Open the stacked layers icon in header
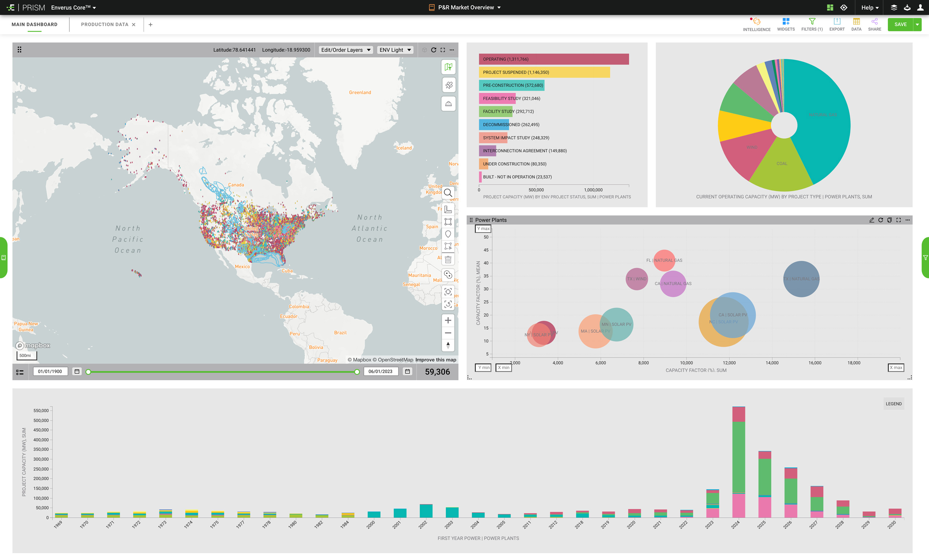 (894, 7)
